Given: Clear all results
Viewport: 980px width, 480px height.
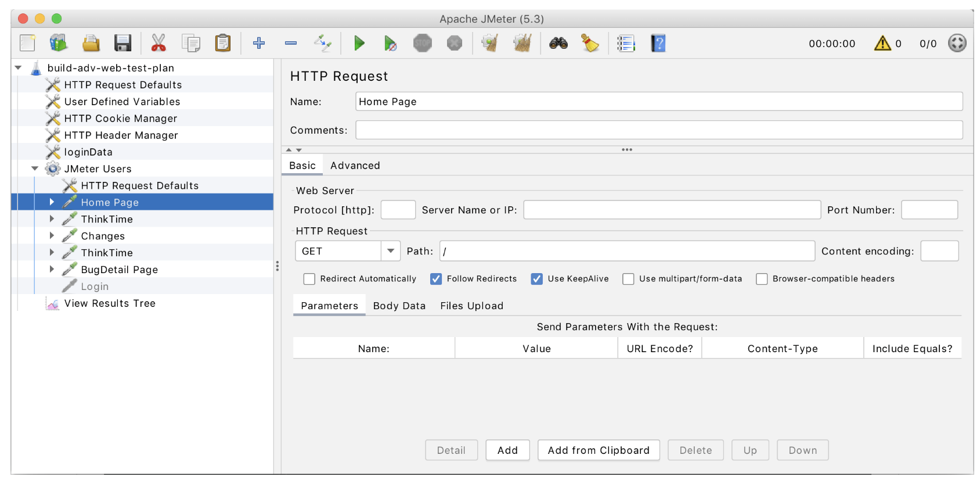Looking at the screenshot, I should pyautogui.click(x=523, y=43).
